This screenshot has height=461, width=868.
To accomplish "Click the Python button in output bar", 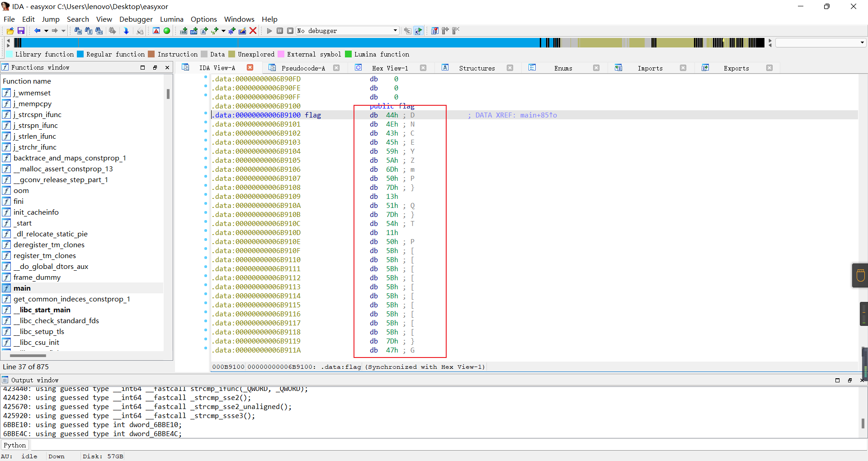I will point(15,445).
